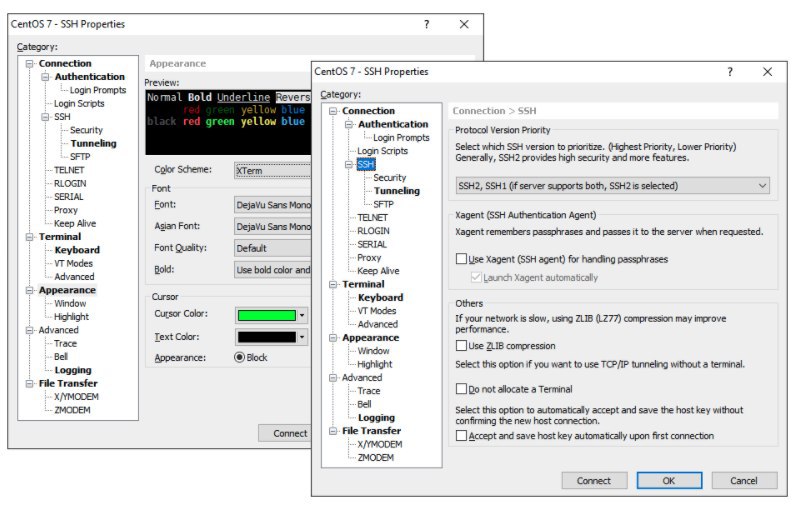Collapse SSH node in front window tree
The width and height of the screenshot is (811, 516).
coord(349,164)
